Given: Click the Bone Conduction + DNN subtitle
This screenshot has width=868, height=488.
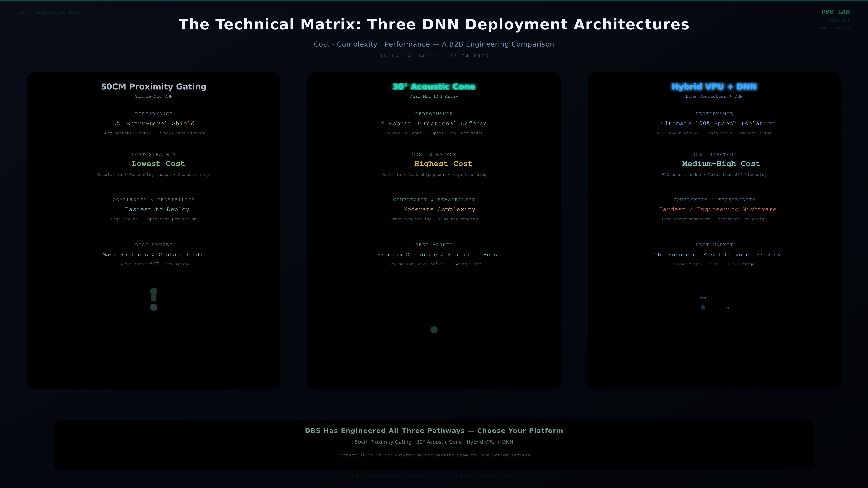Looking at the screenshot, I should click(x=714, y=96).
